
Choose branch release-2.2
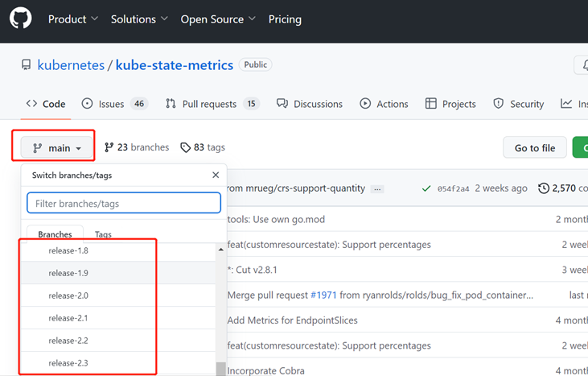118,341
